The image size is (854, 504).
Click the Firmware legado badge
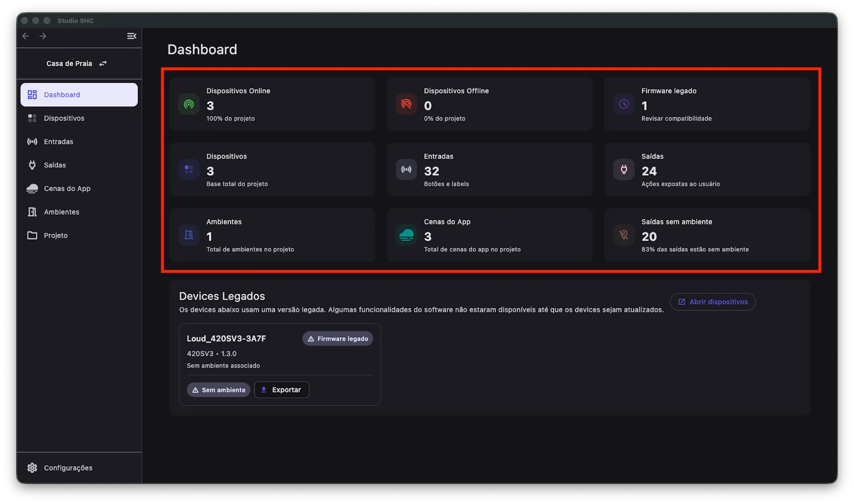click(x=338, y=339)
